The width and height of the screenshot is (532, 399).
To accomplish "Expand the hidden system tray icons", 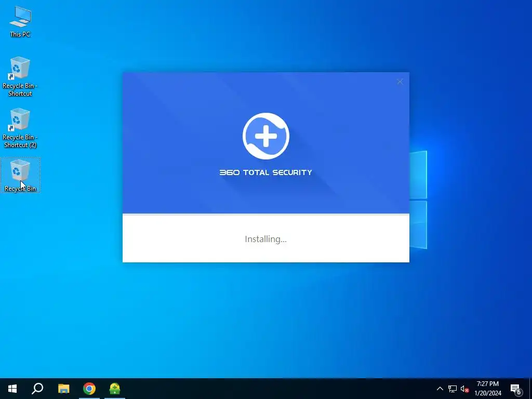I will click(x=440, y=389).
